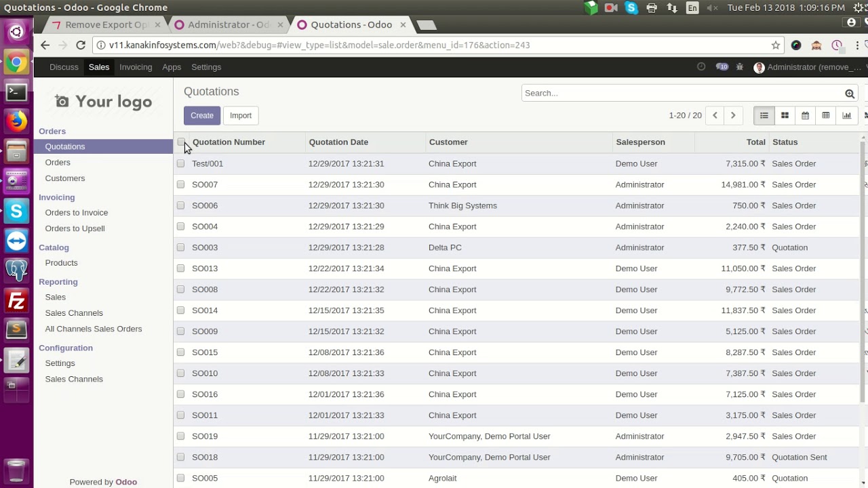Open Products under Catalog

point(61,263)
